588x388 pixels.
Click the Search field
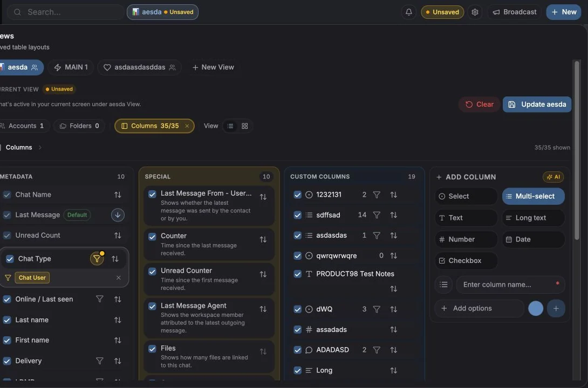[66, 12]
